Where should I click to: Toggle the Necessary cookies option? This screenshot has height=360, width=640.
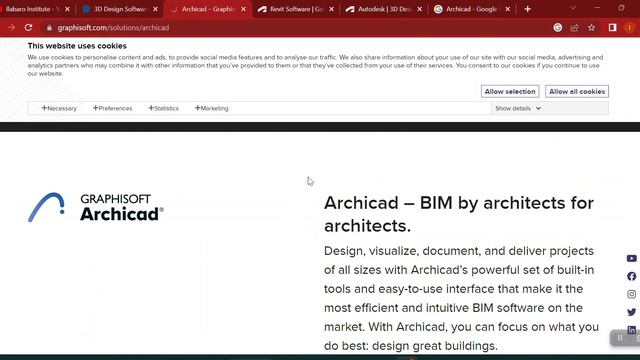click(x=59, y=108)
